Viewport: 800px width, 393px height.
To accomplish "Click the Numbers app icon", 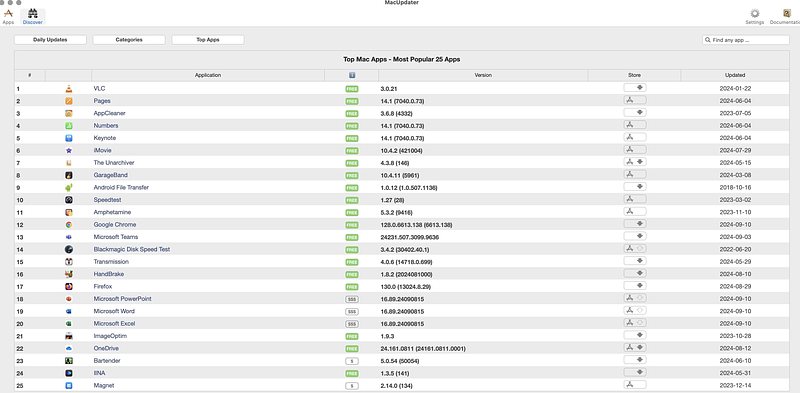I will 69,126.
